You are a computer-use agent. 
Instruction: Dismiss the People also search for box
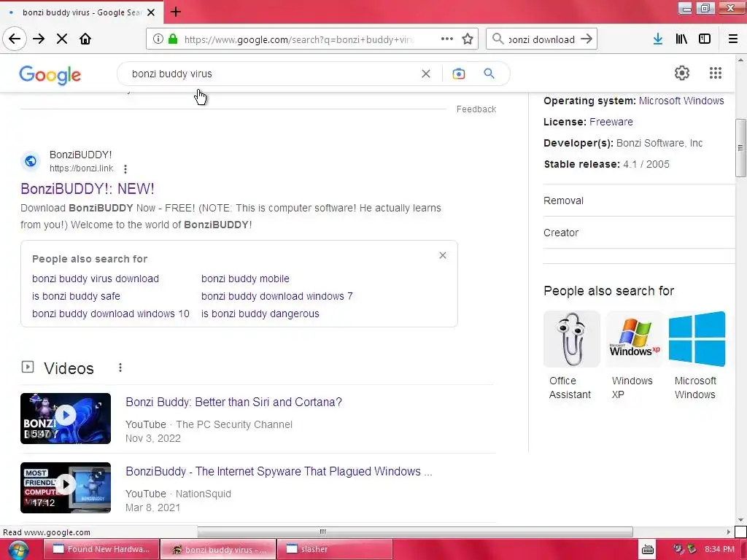pyautogui.click(x=443, y=256)
